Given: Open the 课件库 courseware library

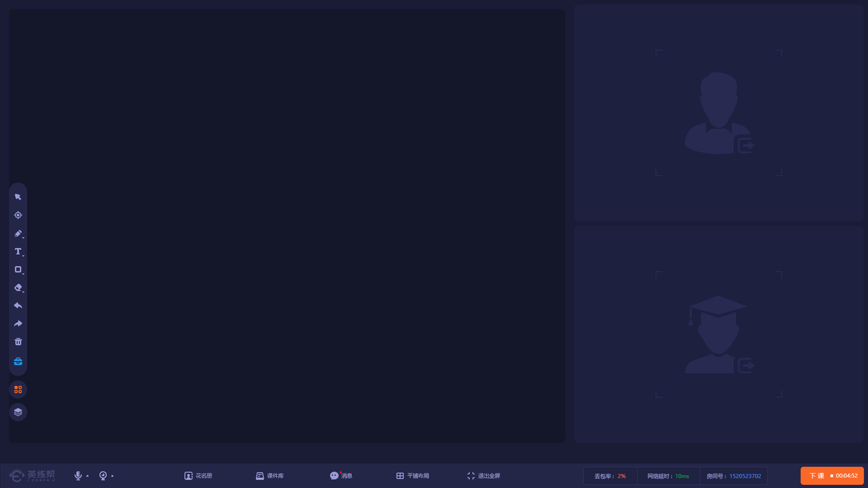Looking at the screenshot, I should 269,476.
